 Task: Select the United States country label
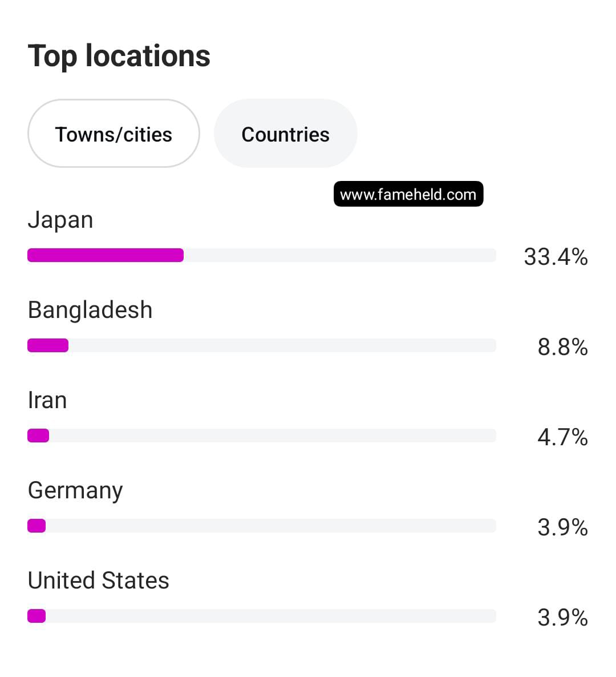[99, 581]
